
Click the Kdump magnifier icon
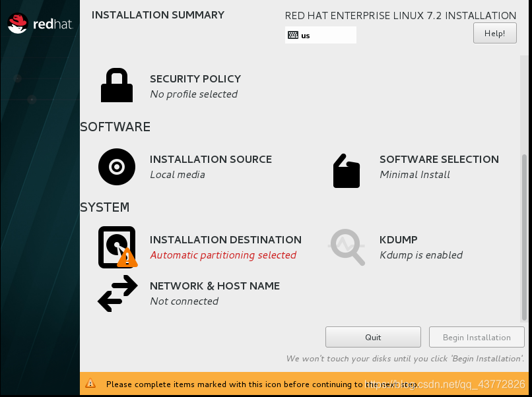point(347,247)
